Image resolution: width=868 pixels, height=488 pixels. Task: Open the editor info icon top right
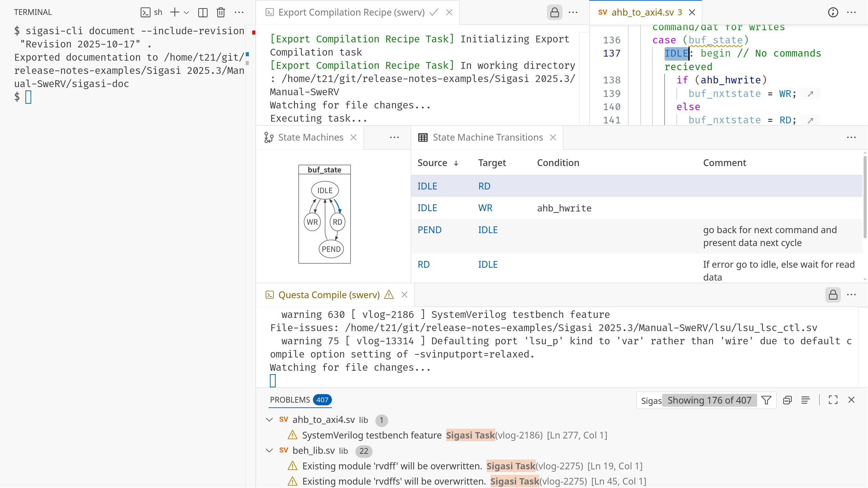click(833, 12)
